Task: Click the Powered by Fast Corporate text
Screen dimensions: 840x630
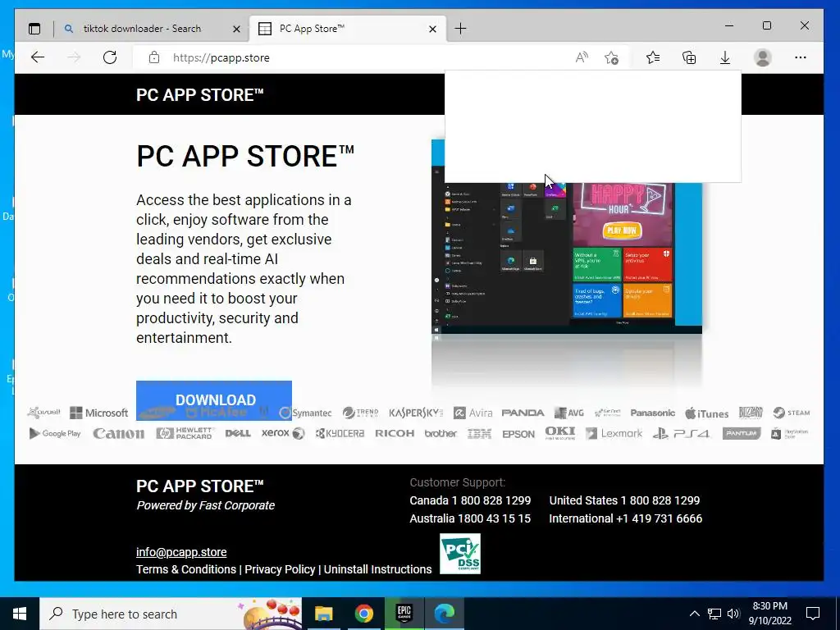Action: 205,505
